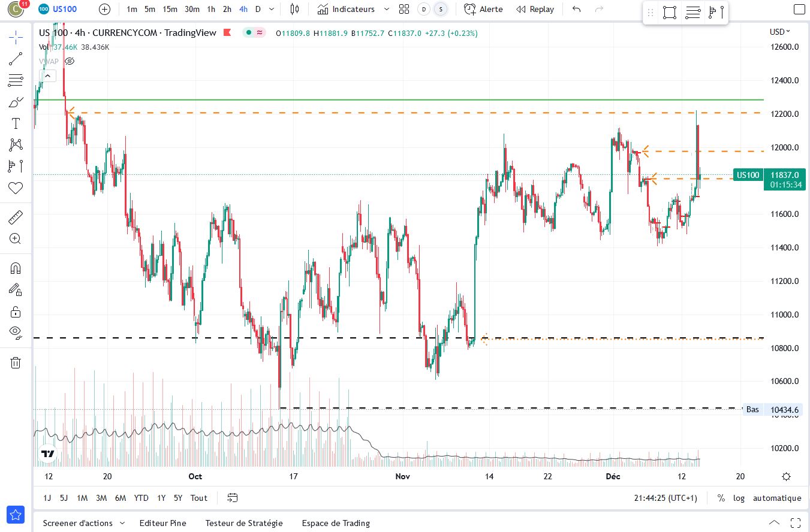
Task: Toggle the D button in top toolbar
Action: 424,9
